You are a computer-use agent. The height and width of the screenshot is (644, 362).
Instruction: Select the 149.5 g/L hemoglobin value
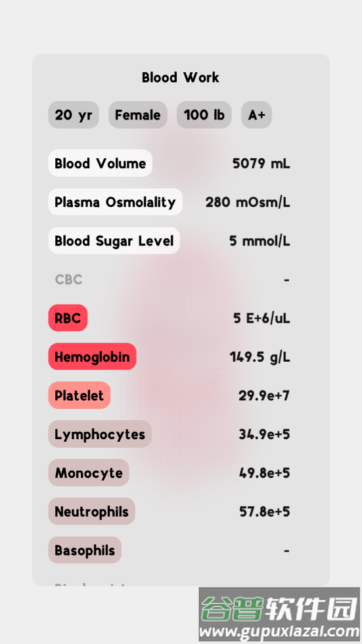tap(260, 357)
